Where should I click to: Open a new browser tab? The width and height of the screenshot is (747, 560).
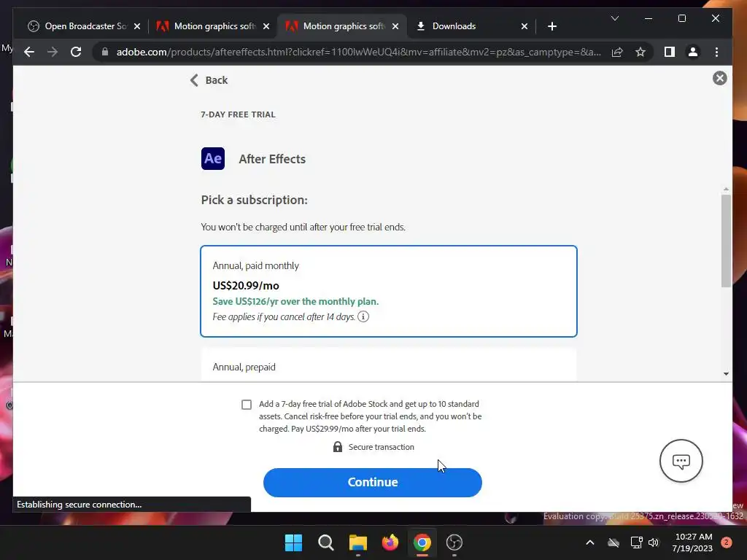552,26
